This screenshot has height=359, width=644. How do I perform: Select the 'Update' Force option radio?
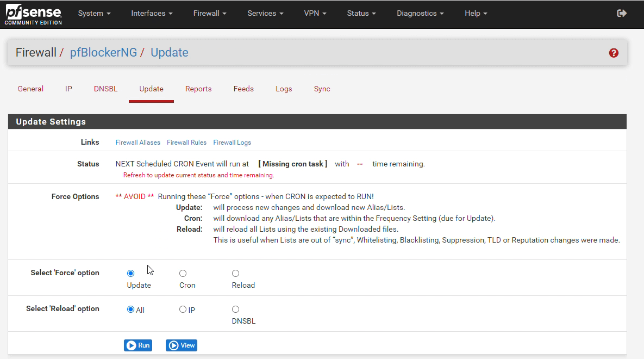[130, 274]
